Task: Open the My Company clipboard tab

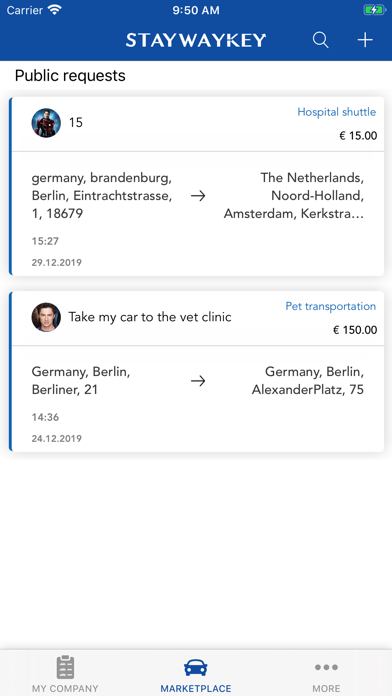Action: pos(65,674)
